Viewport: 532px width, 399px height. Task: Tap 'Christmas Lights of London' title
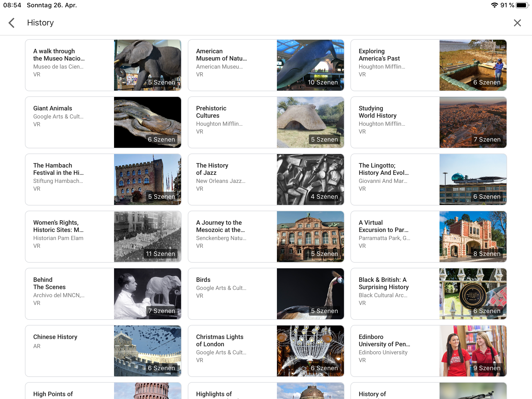220,341
